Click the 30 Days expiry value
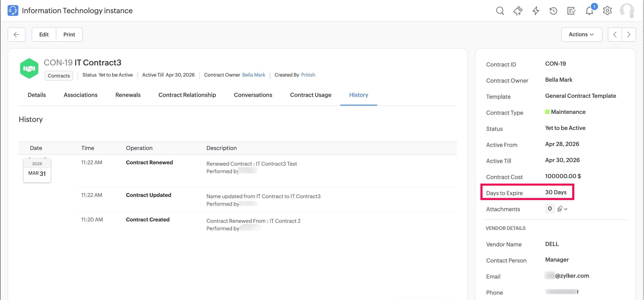This screenshot has height=300, width=644. 556,192
